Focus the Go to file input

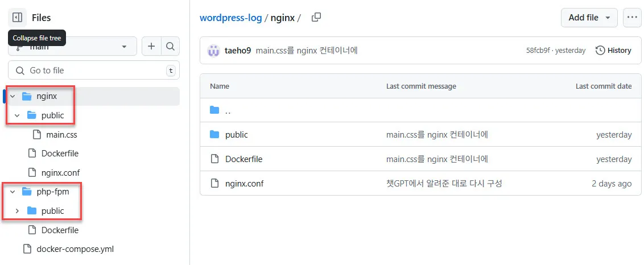pyautogui.click(x=94, y=71)
